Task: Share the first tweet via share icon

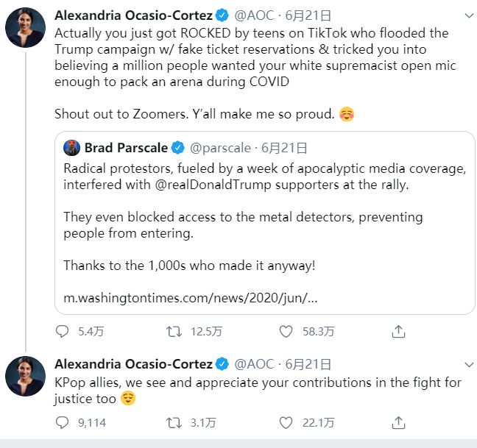Action: [x=398, y=332]
